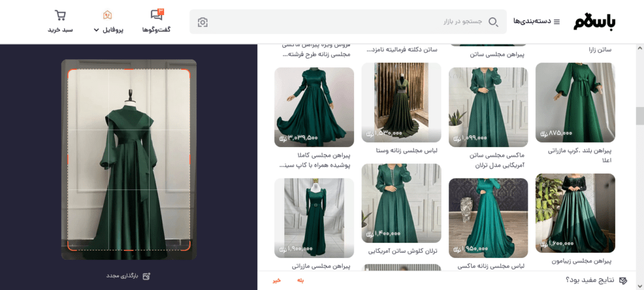Open ماکسی مجلسی ساتن آمریکایی product thumbnail
This screenshot has height=290, width=644.
(488, 106)
